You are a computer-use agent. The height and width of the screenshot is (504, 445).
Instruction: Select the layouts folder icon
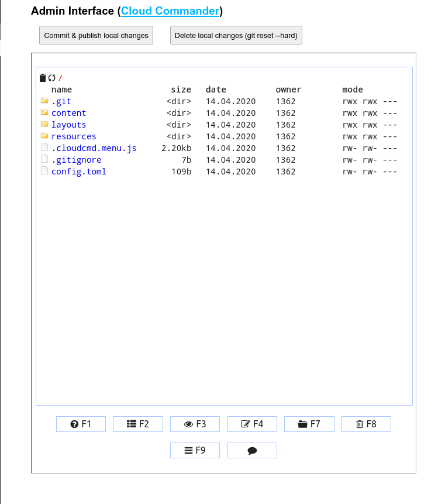[x=44, y=124]
